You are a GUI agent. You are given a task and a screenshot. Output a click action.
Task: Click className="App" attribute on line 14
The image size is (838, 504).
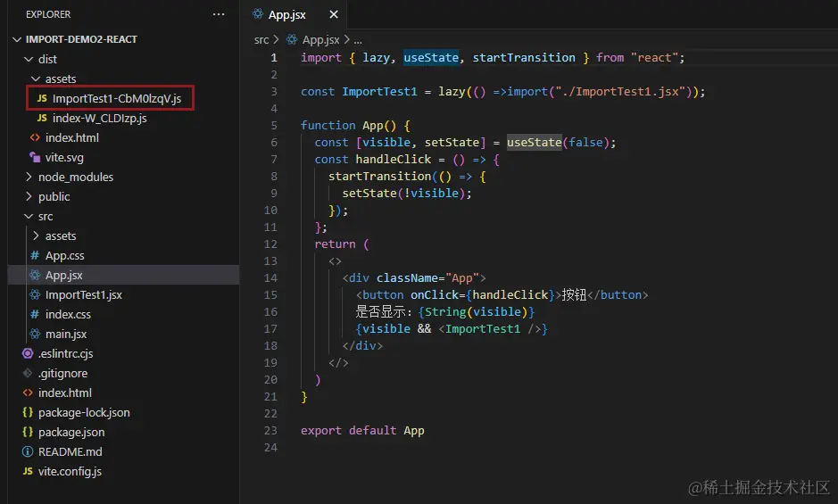point(427,278)
